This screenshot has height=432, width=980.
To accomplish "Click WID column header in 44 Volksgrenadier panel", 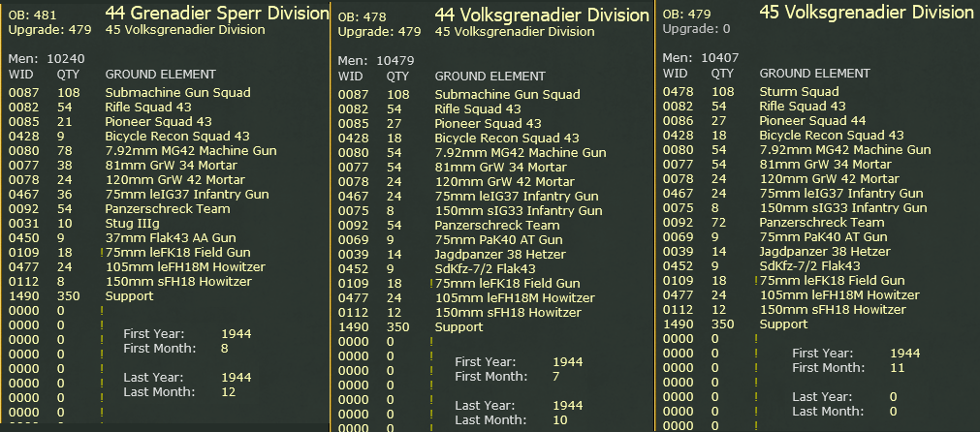I will [349, 77].
